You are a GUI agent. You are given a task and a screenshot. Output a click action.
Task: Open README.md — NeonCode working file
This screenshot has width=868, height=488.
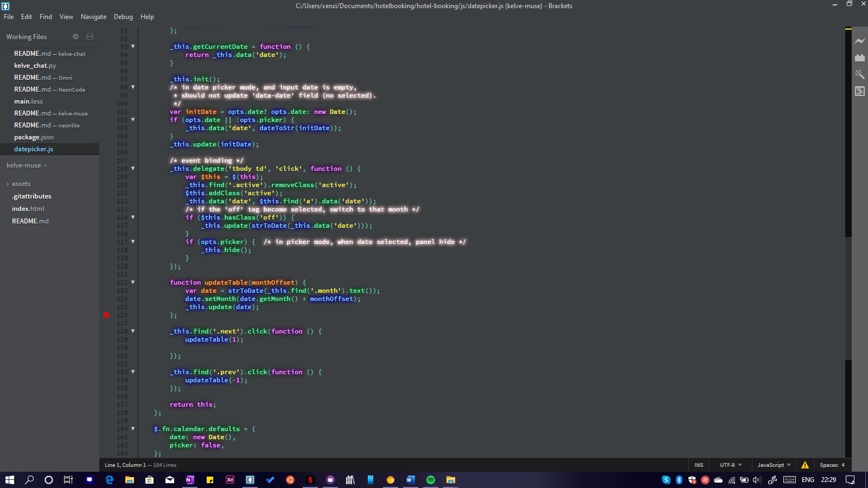coord(49,89)
